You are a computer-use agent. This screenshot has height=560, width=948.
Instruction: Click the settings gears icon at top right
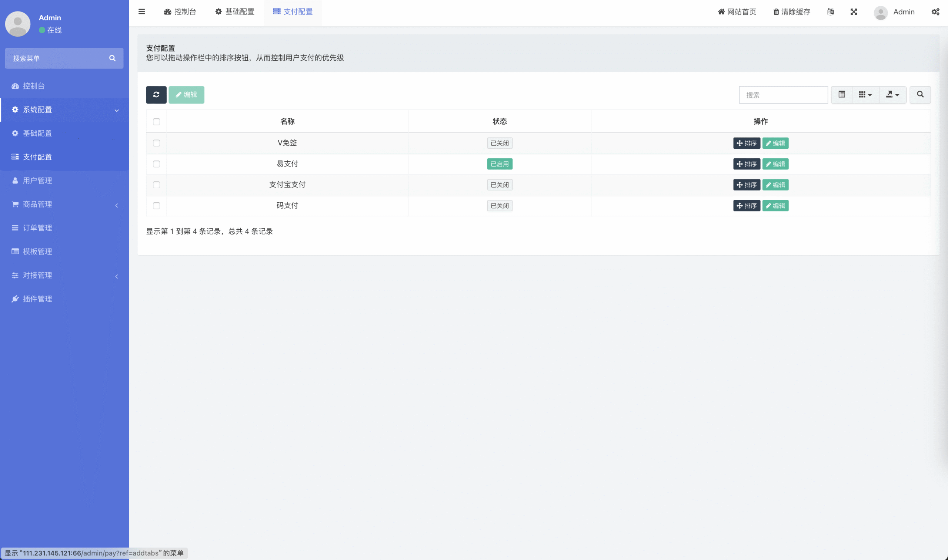(x=935, y=12)
